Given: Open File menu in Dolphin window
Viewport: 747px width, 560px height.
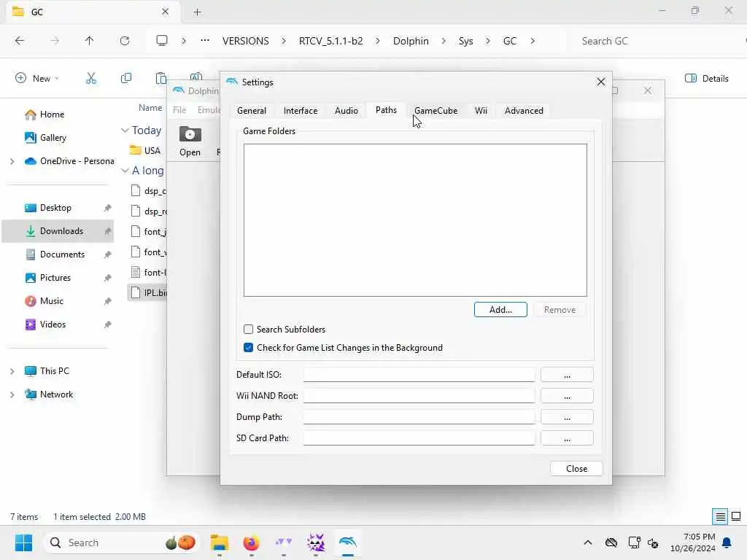Looking at the screenshot, I should tap(179, 110).
